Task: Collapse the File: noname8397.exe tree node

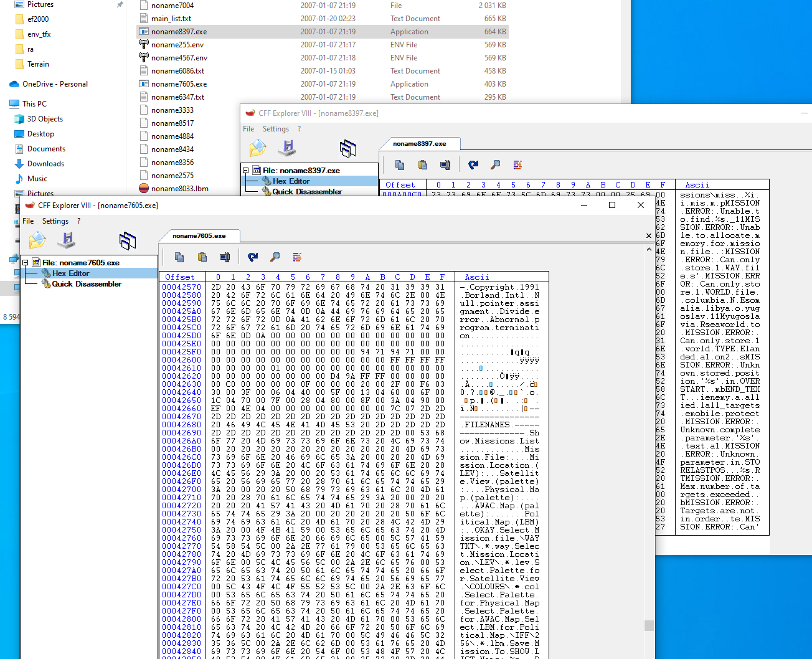Action: point(246,171)
